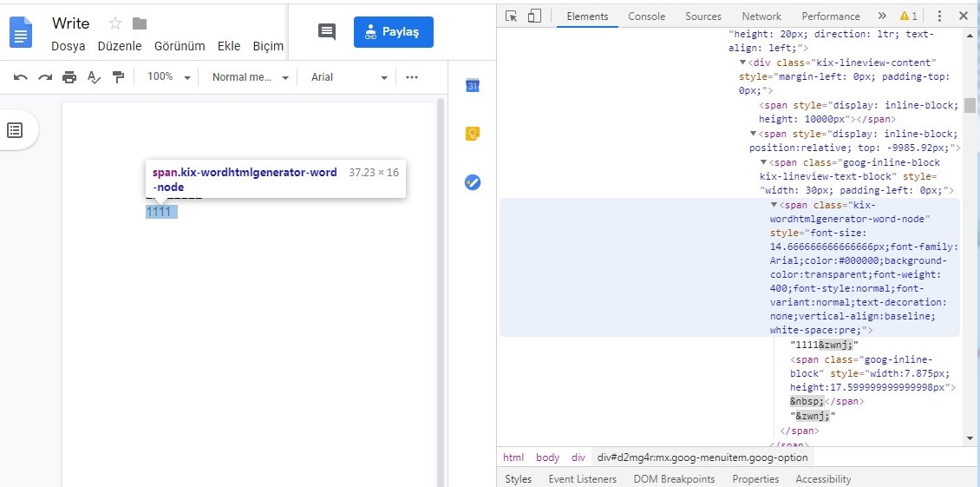The width and height of the screenshot is (980, 487).
Task: Open the Normal metin style dropdown
Action: click(x=250, y=77)
